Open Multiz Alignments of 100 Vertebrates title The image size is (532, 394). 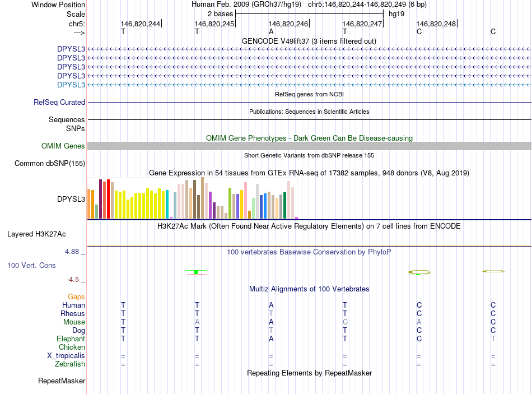tap(309, 289)
